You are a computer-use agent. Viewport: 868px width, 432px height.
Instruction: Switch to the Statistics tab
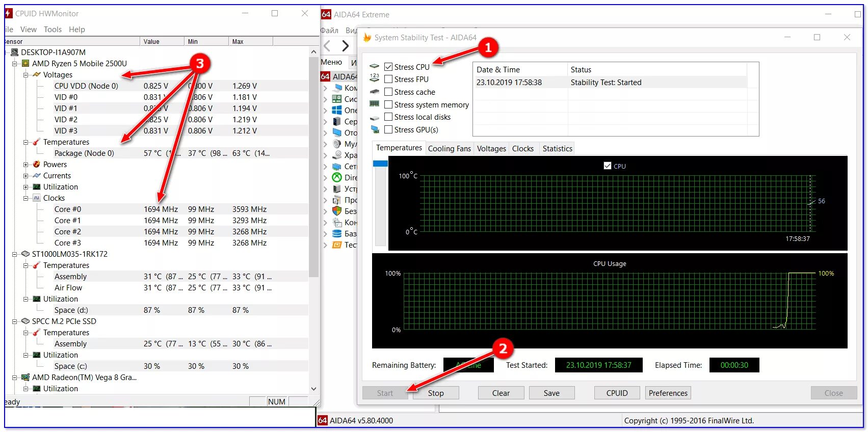tap(557, 148)
